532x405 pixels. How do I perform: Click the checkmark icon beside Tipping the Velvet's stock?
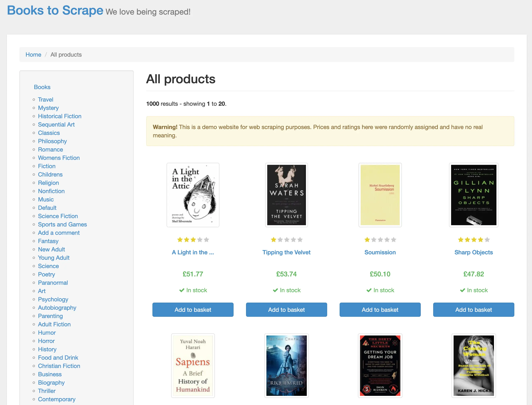(275, 290)
